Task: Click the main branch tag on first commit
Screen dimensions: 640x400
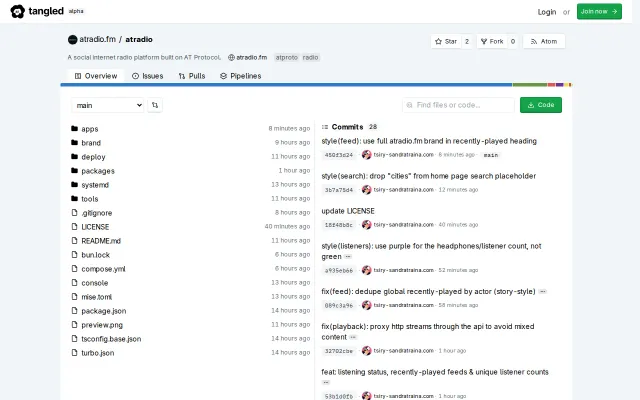Action: point(491,155)
